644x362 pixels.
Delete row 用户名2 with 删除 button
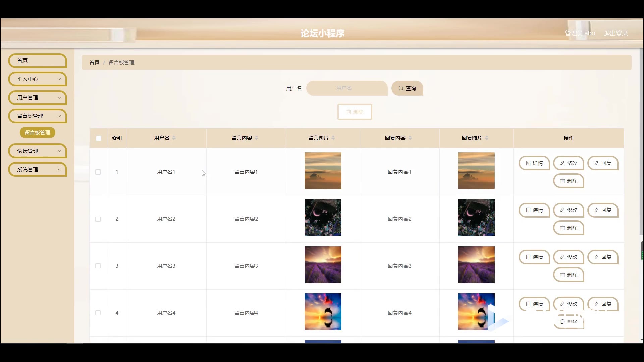coord(569,228)
